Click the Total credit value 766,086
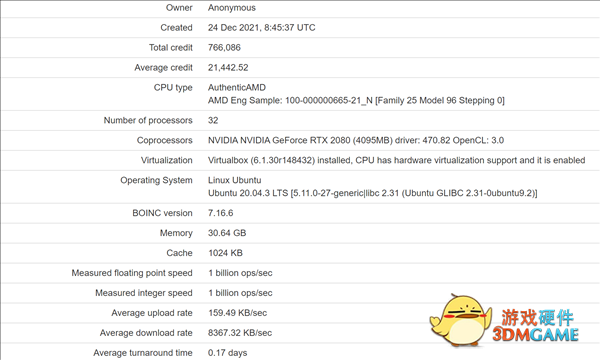Viewport: 600px width, 360px height. click(x=224, y=47)
